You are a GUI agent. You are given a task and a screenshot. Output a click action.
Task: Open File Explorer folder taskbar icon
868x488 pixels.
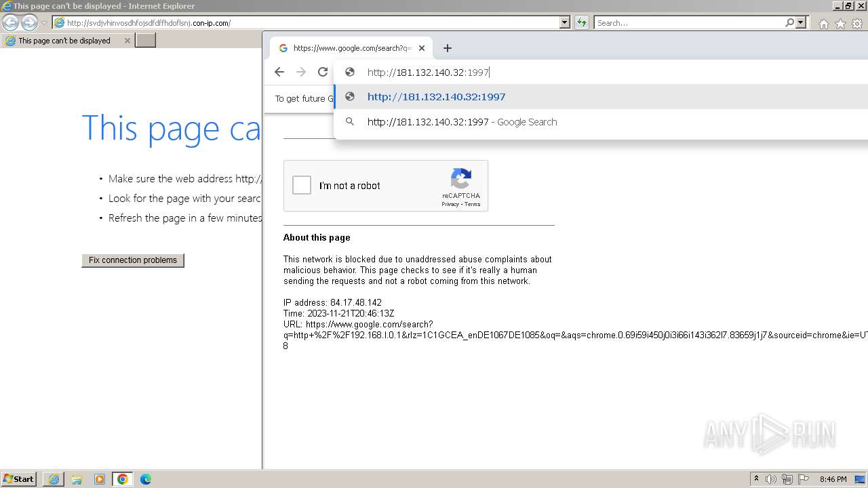click(x=77, y=479)
